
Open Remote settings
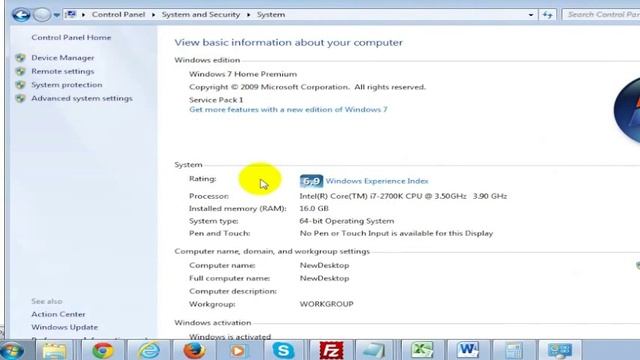[x=63, y=71]
